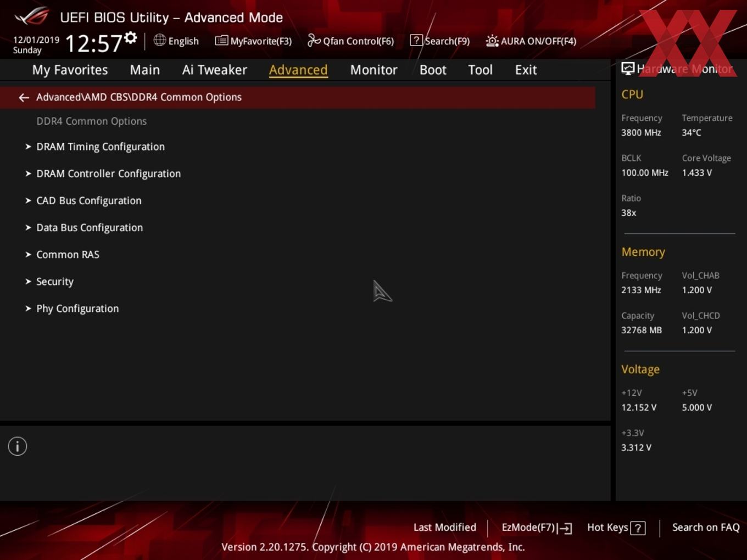
Task: Open Data Bus Configuration entry
Action: pos(90,227)
